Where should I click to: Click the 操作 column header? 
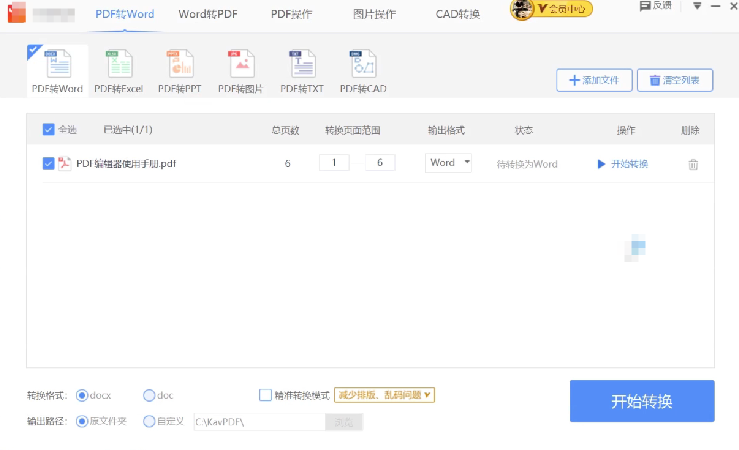click(626, 130)
